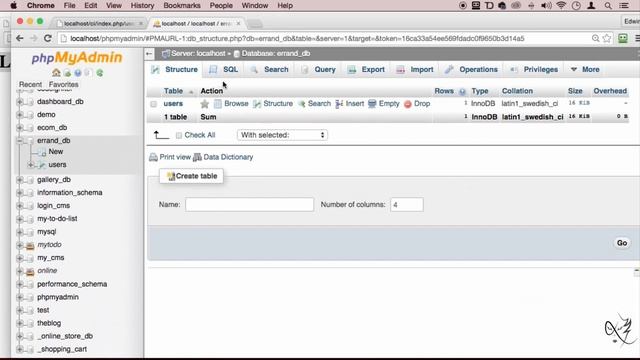Click Drop for users table
640x360 pixels.
point(417,104)
